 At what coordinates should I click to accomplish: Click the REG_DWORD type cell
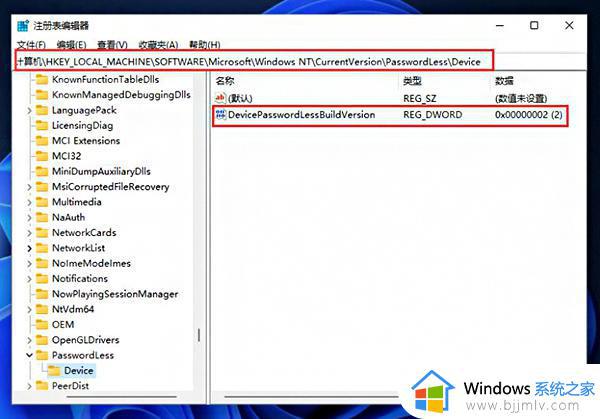tap(433, 114)
